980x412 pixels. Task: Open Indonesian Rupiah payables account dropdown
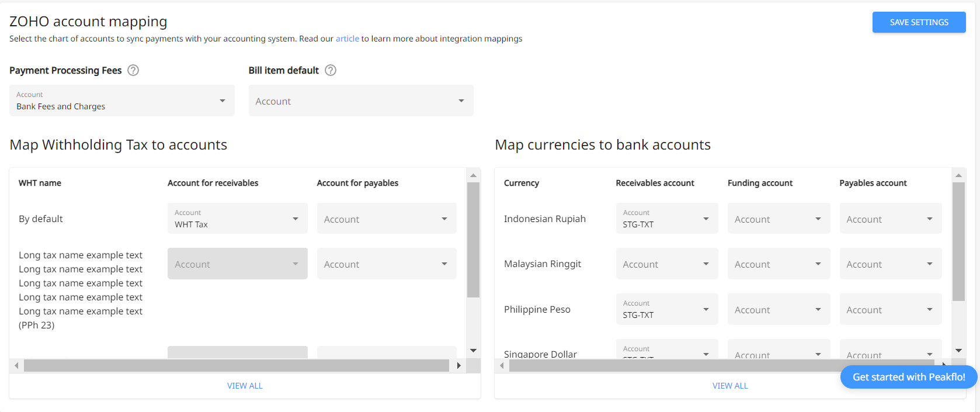pyautogui.click(x=891, y=219)
